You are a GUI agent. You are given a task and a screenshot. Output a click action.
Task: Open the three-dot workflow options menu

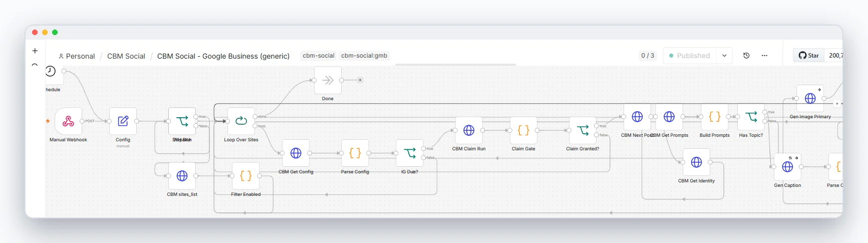(x=764, y=56)
